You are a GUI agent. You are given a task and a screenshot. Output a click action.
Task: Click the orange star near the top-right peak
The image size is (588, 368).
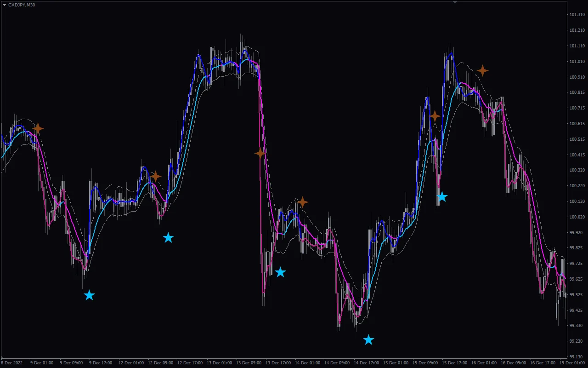(x=482, y=70)
